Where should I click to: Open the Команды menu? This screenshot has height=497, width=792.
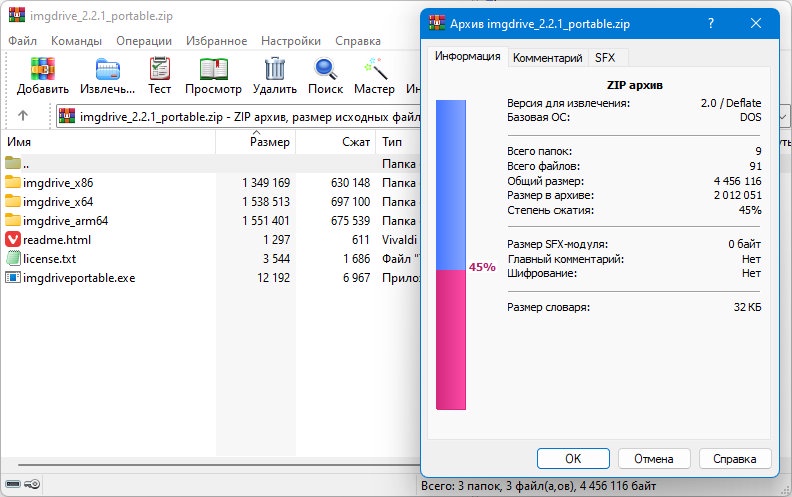point(76,41)
